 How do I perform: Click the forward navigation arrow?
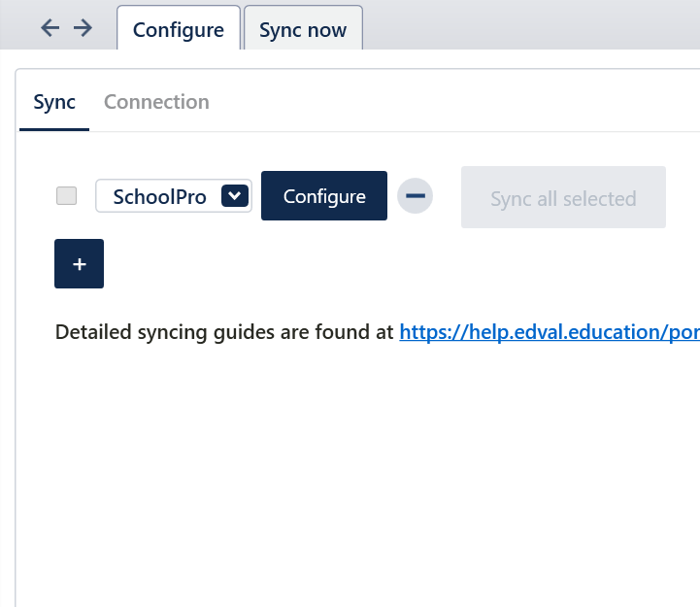[83, 28]
